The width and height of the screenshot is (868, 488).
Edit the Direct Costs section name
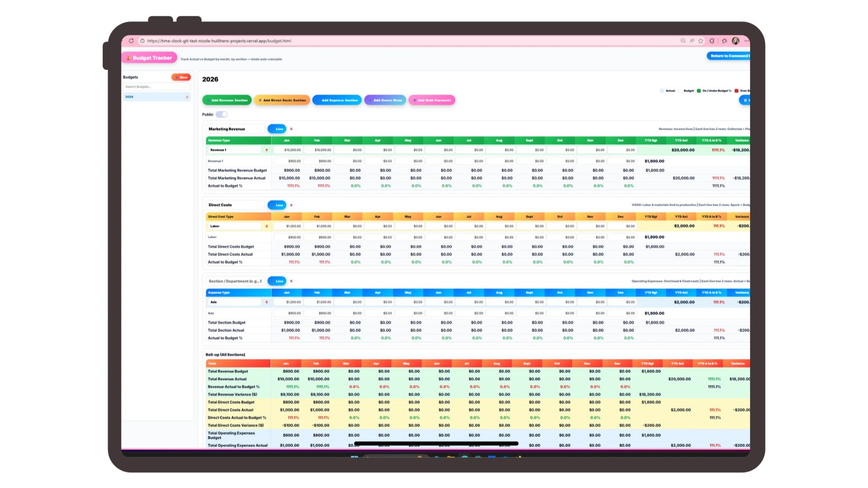pos(235,205)
